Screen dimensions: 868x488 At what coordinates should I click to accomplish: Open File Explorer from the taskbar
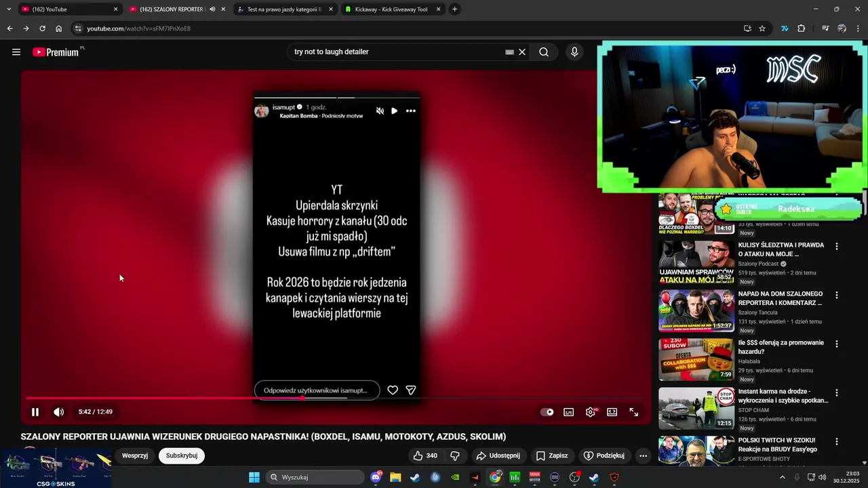click(395, 477)
